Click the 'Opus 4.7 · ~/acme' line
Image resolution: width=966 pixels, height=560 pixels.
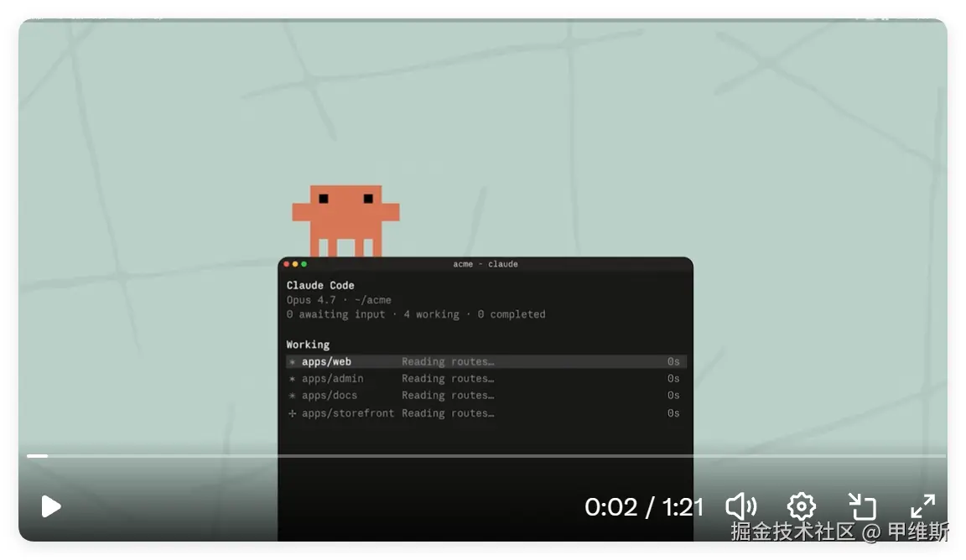coord(339,300)
